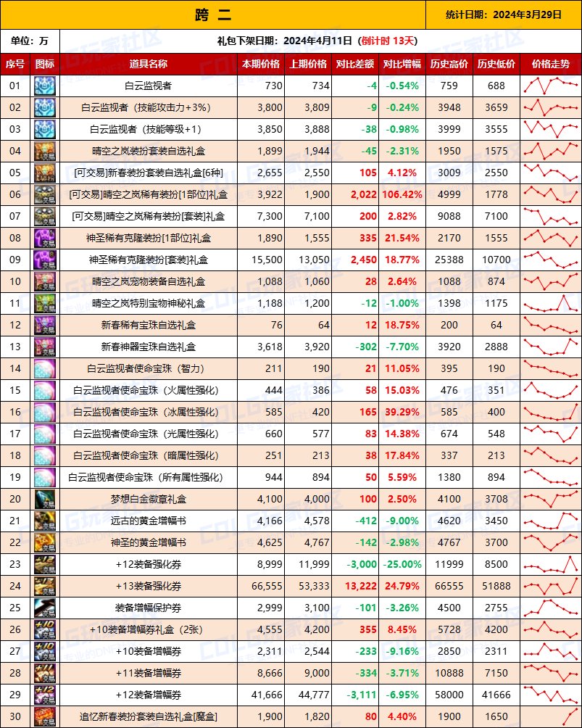Click item name 神圣稀有克隆装扮[套装]礼盒

pyautogui.click(x=149, y=260)
